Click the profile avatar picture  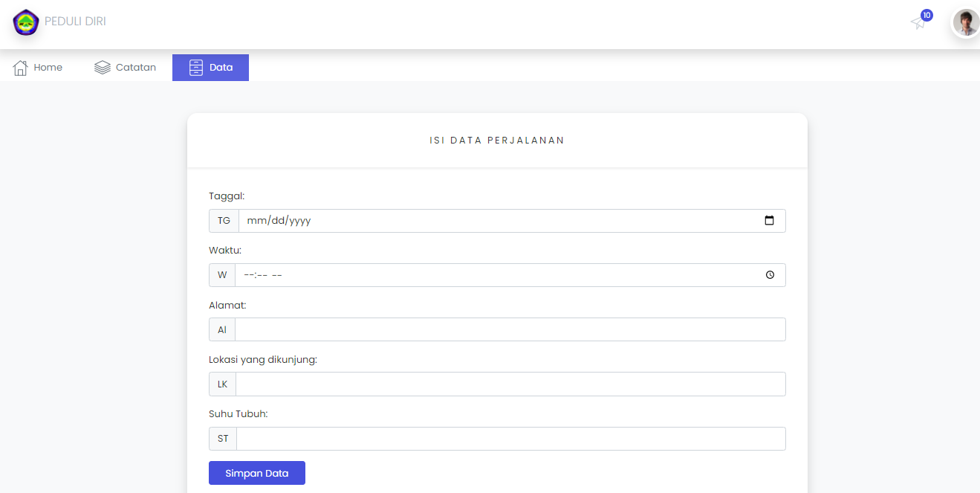coord(965,22)
